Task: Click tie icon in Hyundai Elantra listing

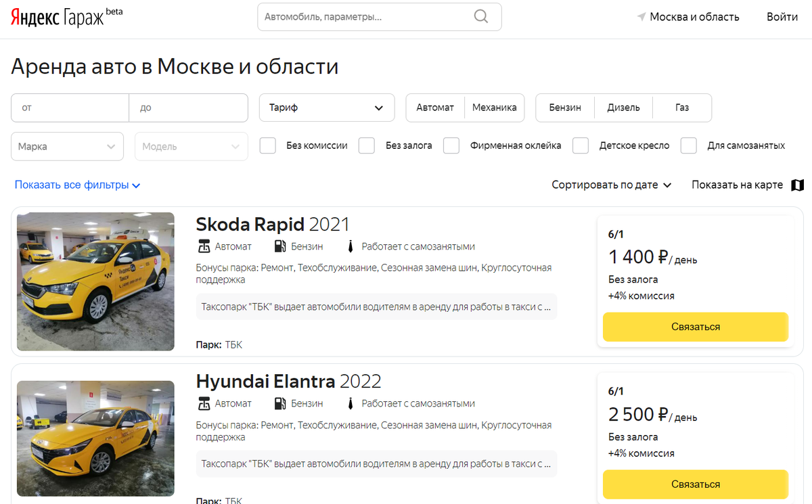Action: [351, 403]
